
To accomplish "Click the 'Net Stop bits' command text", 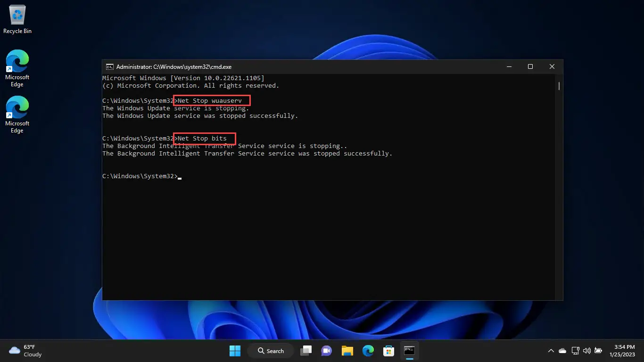I will [x=202, y=138].
